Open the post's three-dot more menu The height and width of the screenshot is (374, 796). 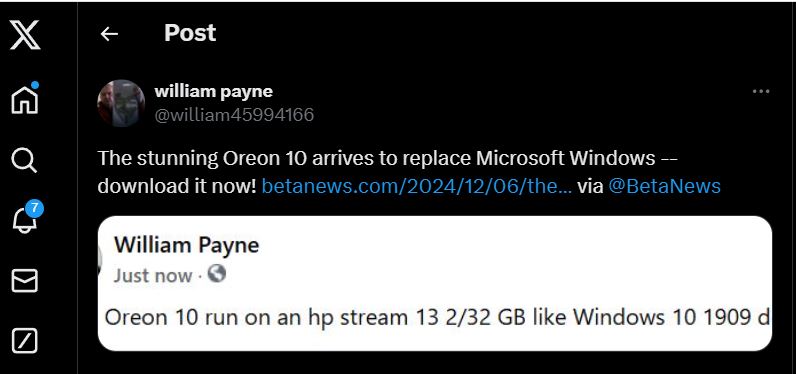tap(761, 92)
